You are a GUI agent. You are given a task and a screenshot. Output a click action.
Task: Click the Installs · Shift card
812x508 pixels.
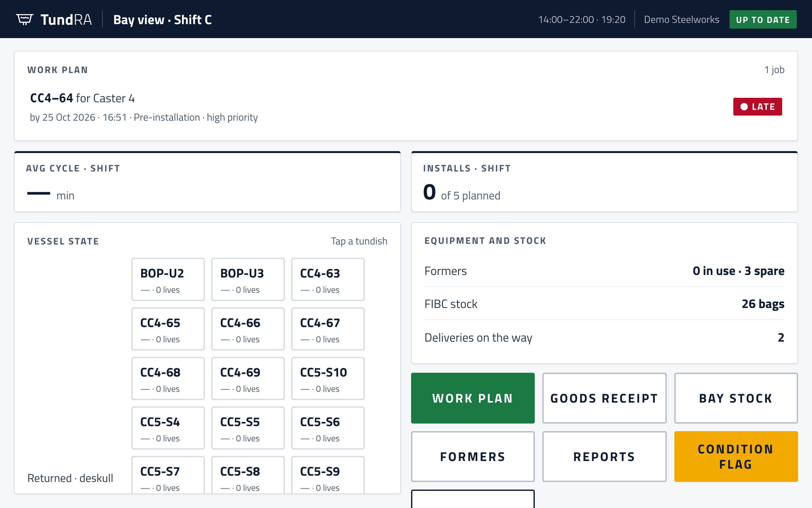604,182
